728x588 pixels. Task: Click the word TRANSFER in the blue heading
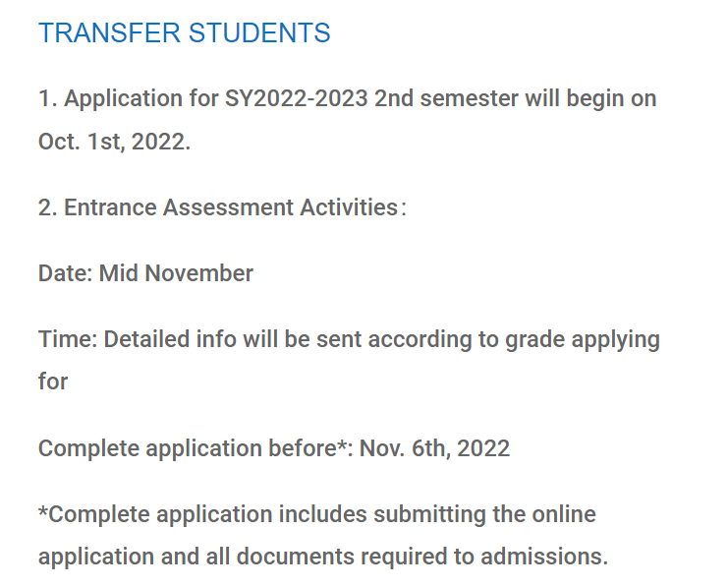pos(109,33)
